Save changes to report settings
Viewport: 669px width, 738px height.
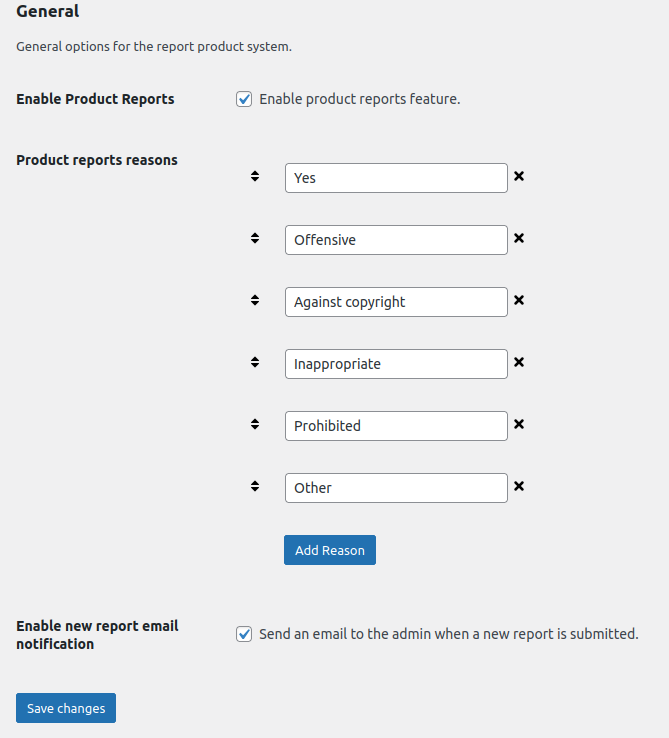[x=66, y=708]
